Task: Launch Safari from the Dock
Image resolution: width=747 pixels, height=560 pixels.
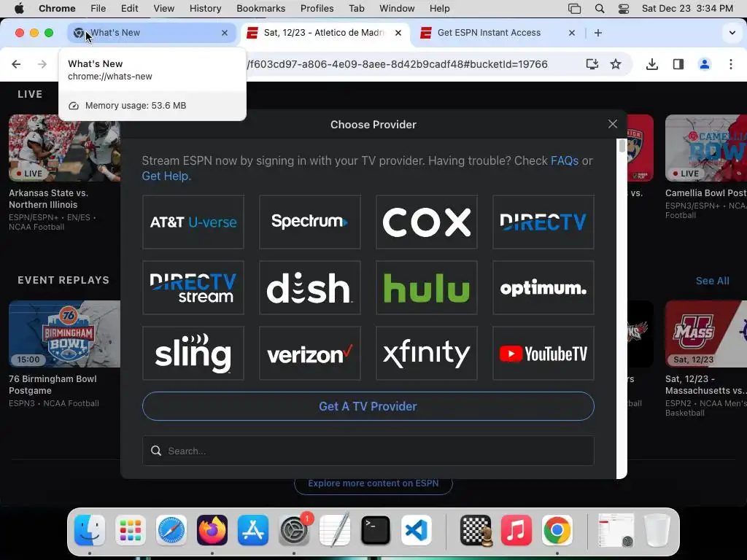Action: point(171,530)
